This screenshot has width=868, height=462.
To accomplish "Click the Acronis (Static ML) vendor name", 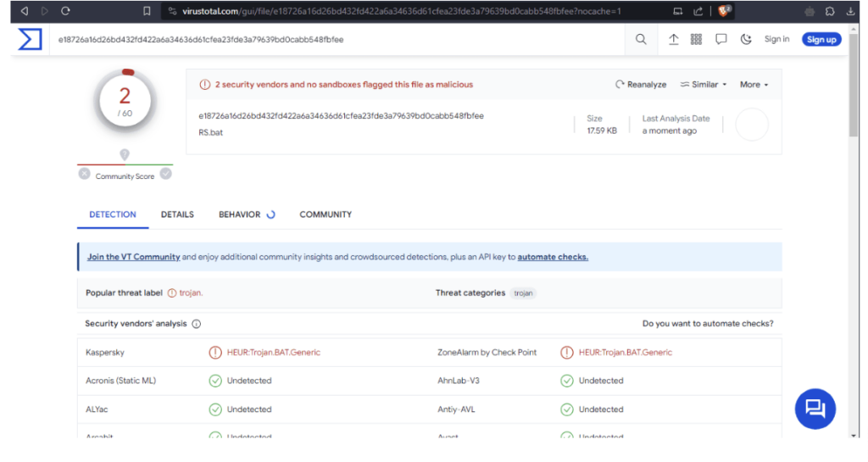I will [x=120, y=381].
